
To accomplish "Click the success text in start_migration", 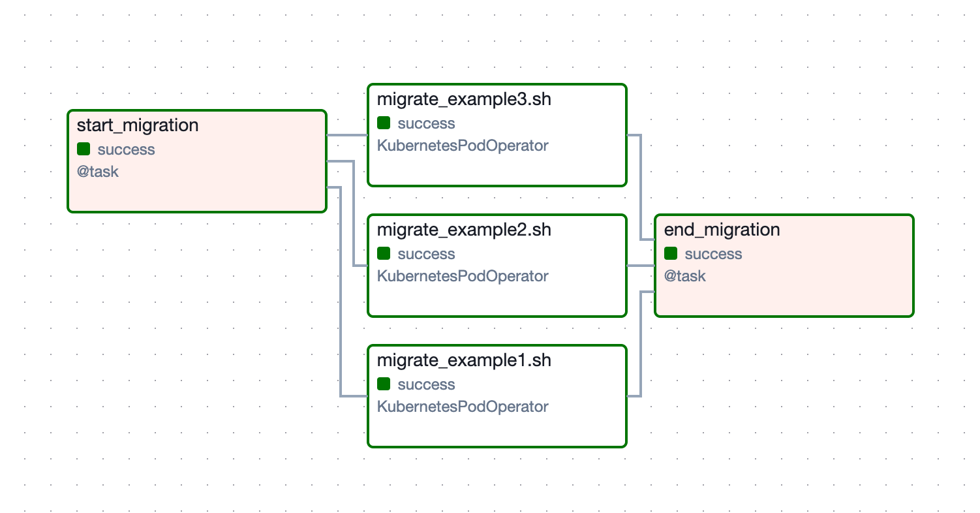I will (127, 149).
